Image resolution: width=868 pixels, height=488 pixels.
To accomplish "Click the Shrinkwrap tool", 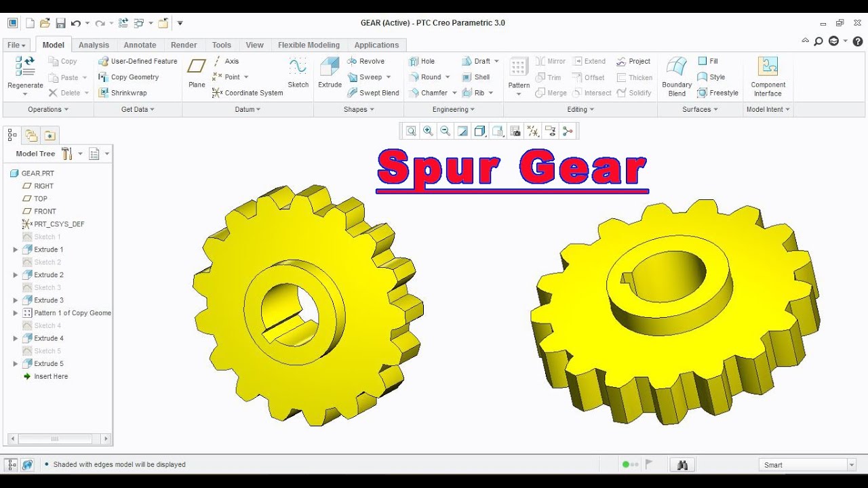I will pos(122,93).
